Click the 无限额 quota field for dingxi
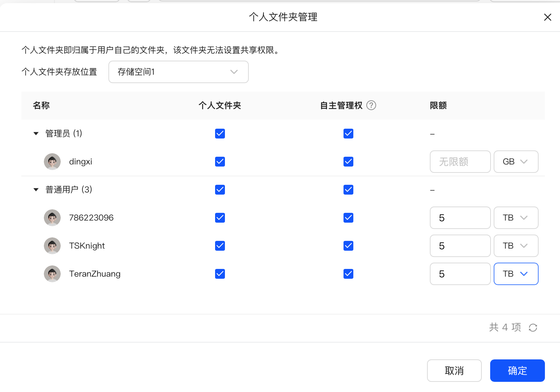 point(460,162)
